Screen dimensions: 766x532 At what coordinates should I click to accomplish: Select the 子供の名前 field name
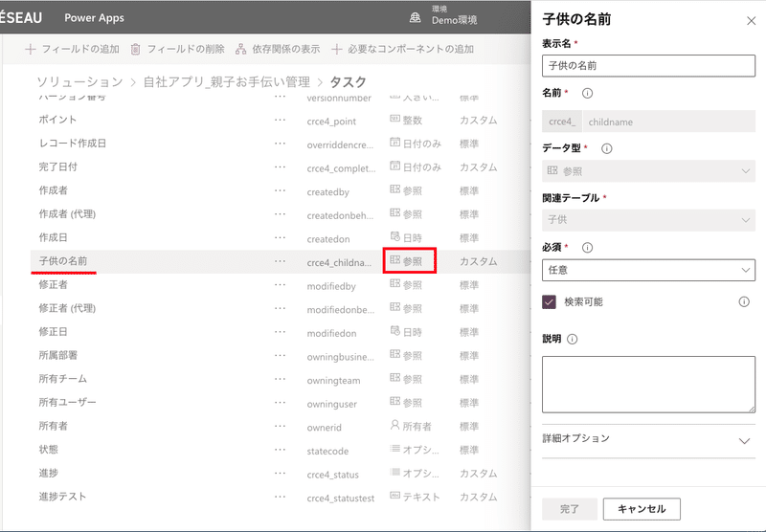click(x=62, y=261)
